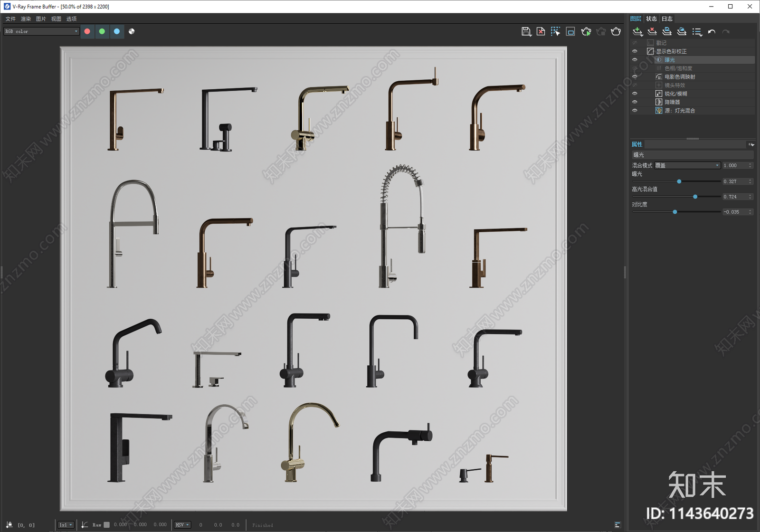The image size is (760, 532).
Task: Click the greyed stop render teapot icon
Action: (601, 31)
